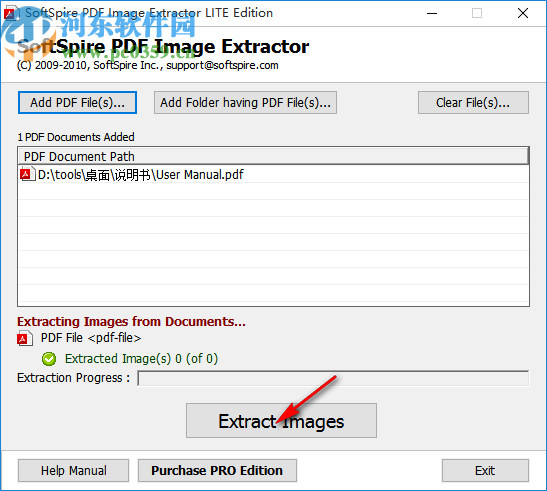
Task: Click Purchase PRO Edition button
Action: [217, 470]
